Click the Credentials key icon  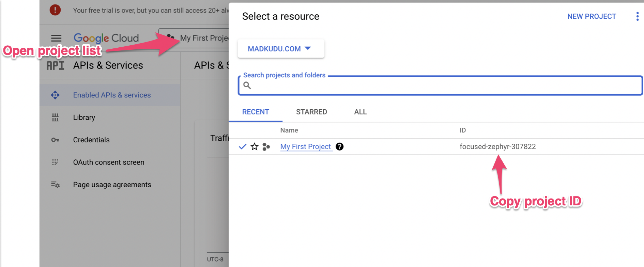(x=55, y=140)
